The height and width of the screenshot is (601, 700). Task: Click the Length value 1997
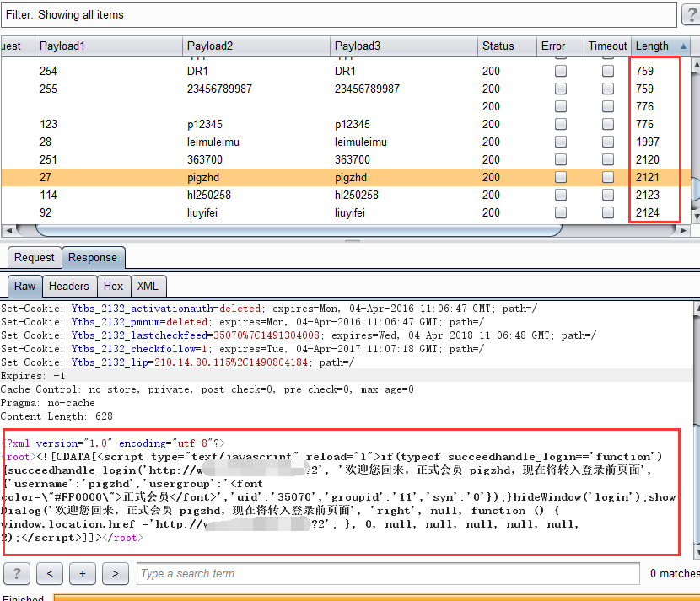648,142
